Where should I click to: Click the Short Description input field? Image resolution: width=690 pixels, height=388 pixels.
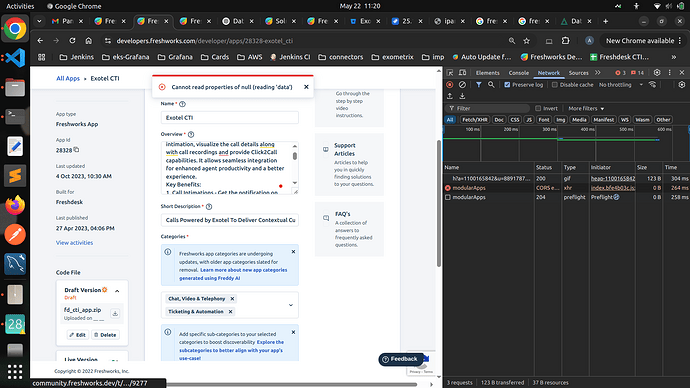[x=230, y=220]
